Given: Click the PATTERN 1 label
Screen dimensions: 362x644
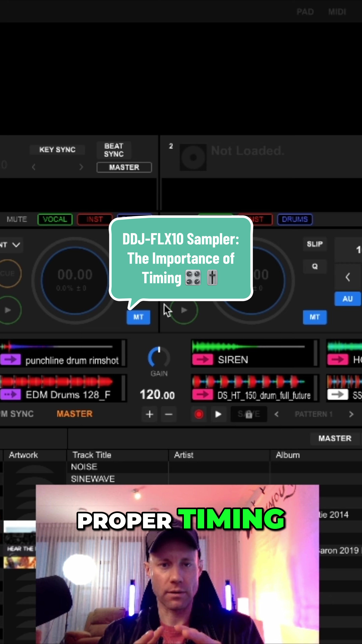Looking at the screenshot, I should click(x=314, y=414).
